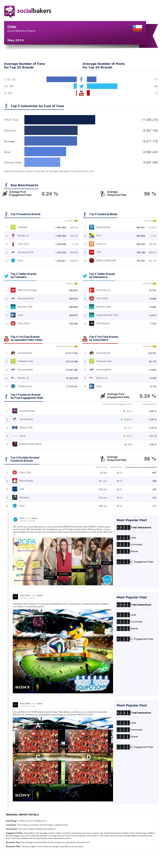Open the Paris Ropa x Ropa post image
Screen dimensions: 162x868
point(63,561)
